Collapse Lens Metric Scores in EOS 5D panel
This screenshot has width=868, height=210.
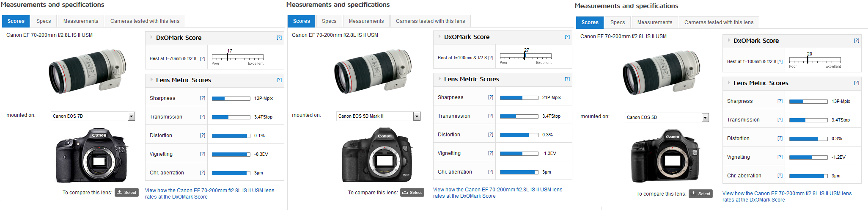click(x=729, y=83)
